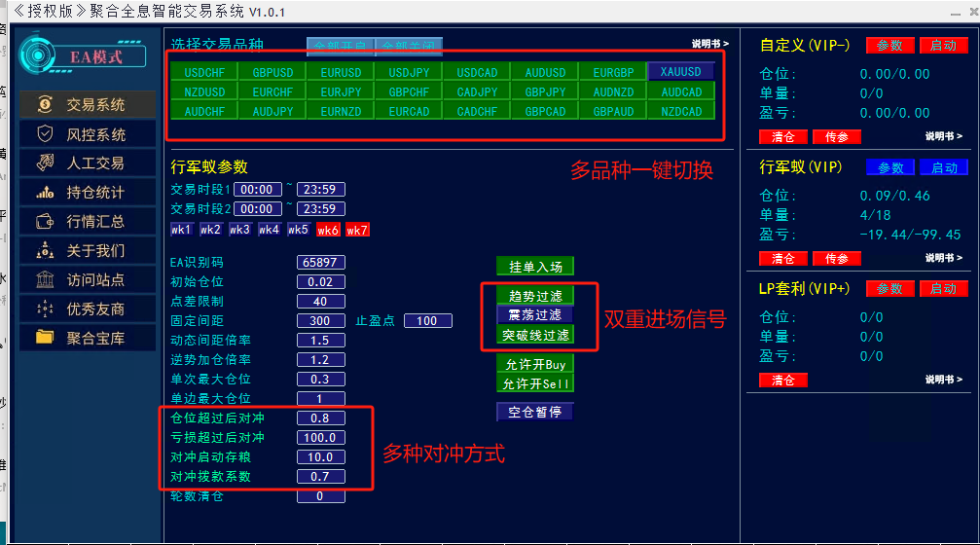Open the 持仓统计 menu item

[89, 193]
